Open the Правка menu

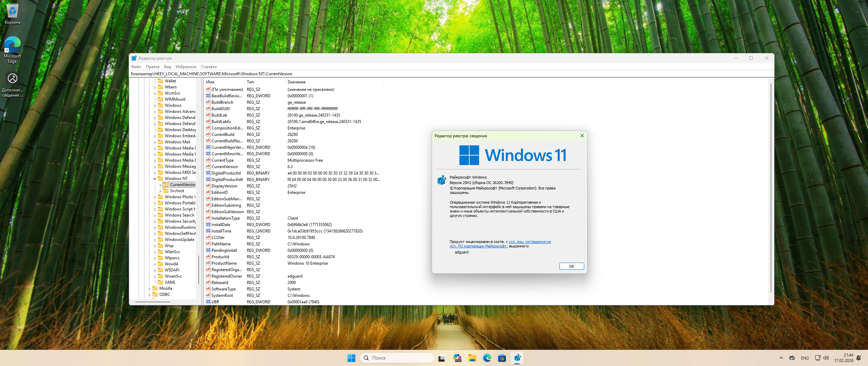[x=152, y=67]
